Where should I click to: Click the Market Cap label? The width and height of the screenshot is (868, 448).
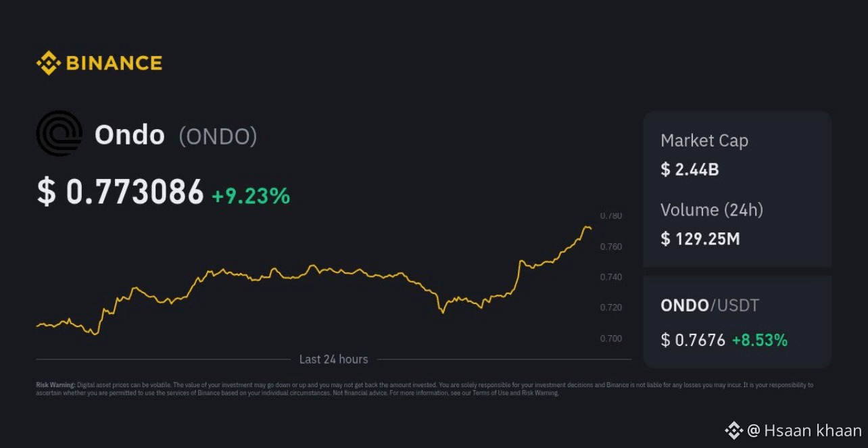[x=704, y=141]
